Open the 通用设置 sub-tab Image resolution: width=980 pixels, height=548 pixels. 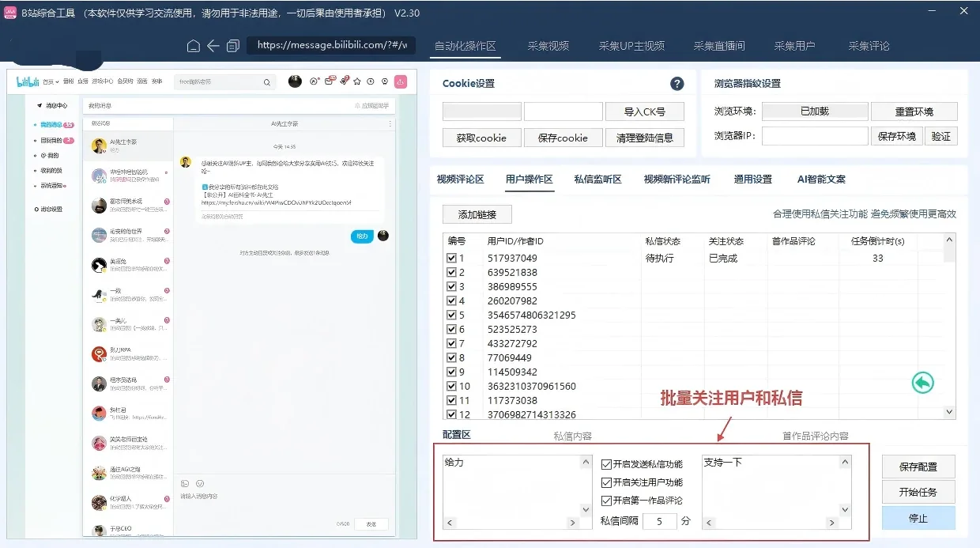(x=752, y=180)
